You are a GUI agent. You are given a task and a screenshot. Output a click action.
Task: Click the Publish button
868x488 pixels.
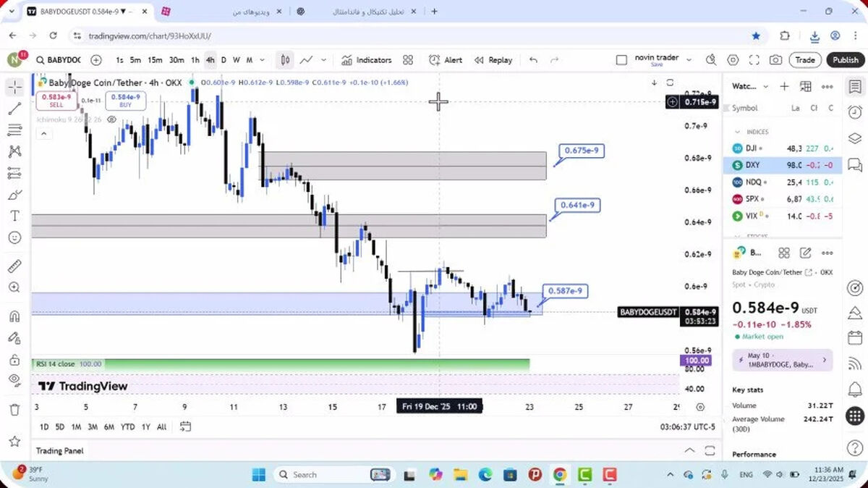click(x=845, y=60)
